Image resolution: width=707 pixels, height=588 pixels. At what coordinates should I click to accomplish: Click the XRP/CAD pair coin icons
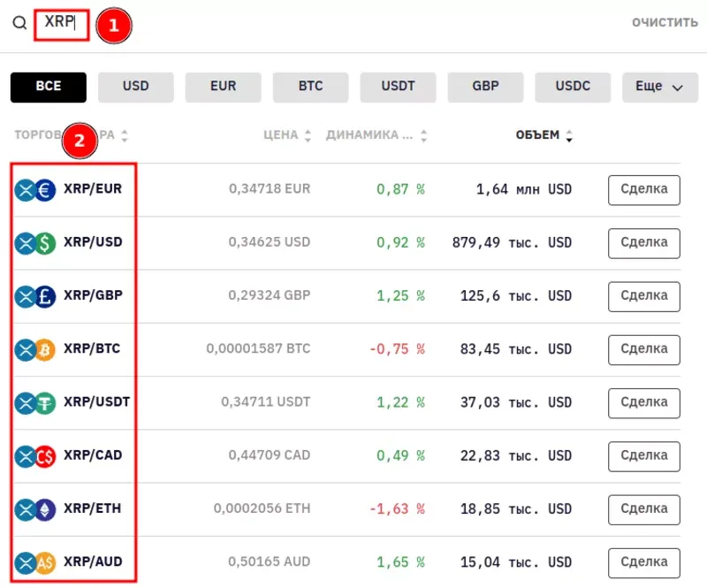35,456
